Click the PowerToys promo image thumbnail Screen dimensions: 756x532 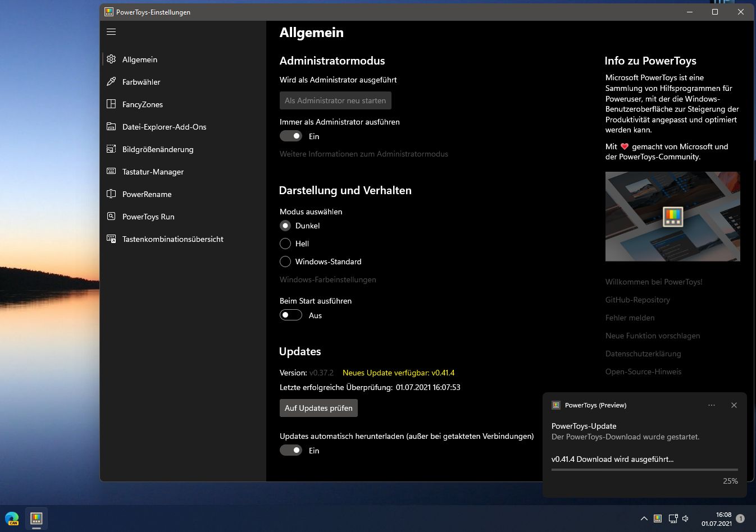(x=673, y=217)
